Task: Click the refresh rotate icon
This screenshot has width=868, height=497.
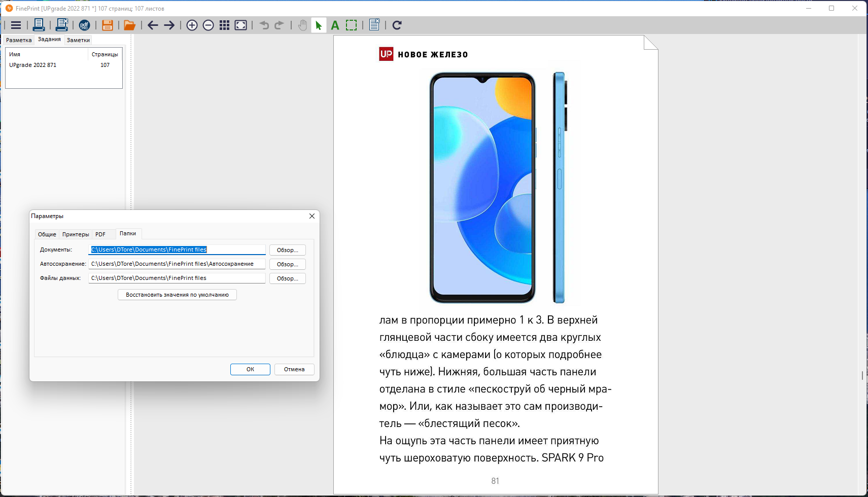Action: click(x=397, y=25)
